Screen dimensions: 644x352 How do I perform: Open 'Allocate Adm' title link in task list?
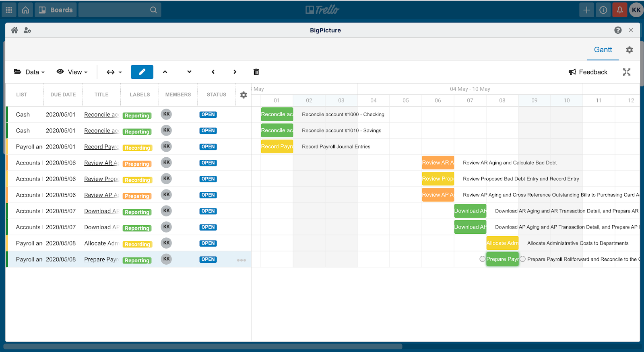coord(101,243)
